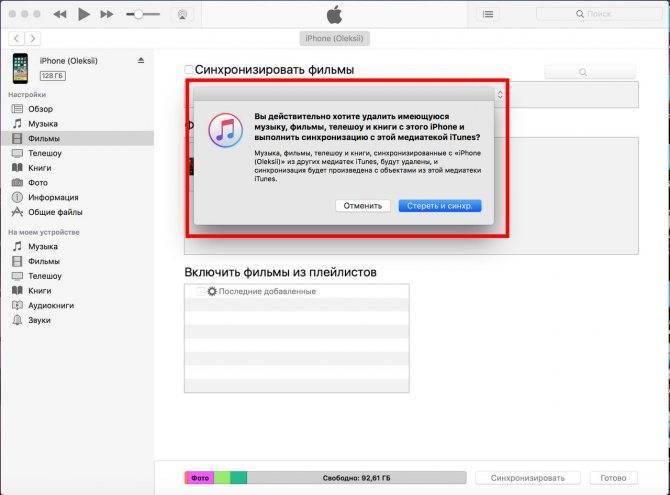Open Книги under На моем устройстве
The image size is (670, 495).
coord(40,291)
